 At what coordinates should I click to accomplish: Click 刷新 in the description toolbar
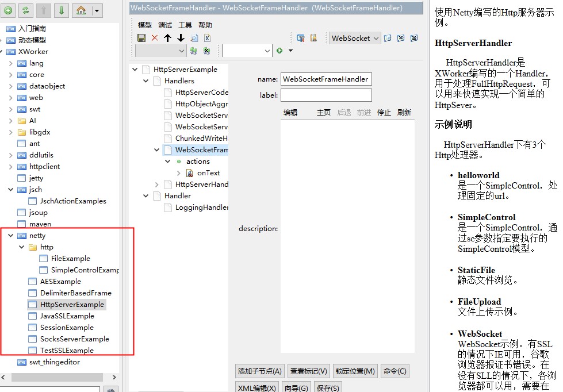click(404, 112)
